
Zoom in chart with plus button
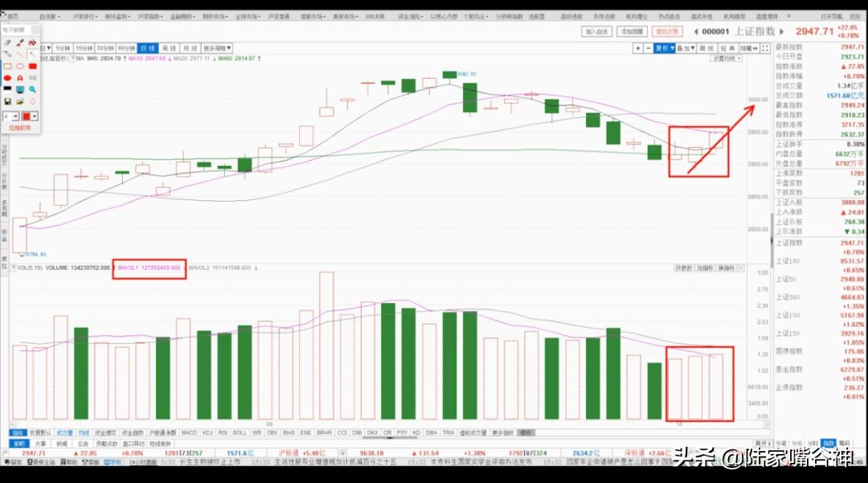coord(637,48)
